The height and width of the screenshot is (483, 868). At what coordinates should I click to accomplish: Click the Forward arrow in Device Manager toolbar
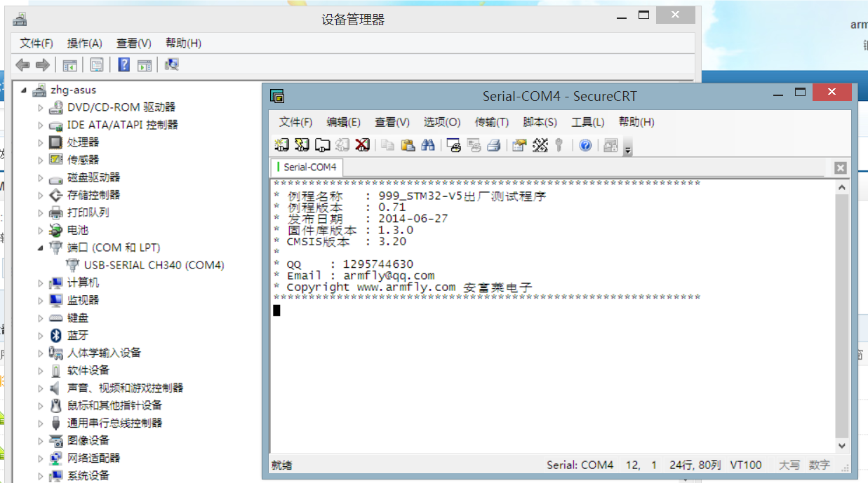pyautogui.click(x=43, y=65)
